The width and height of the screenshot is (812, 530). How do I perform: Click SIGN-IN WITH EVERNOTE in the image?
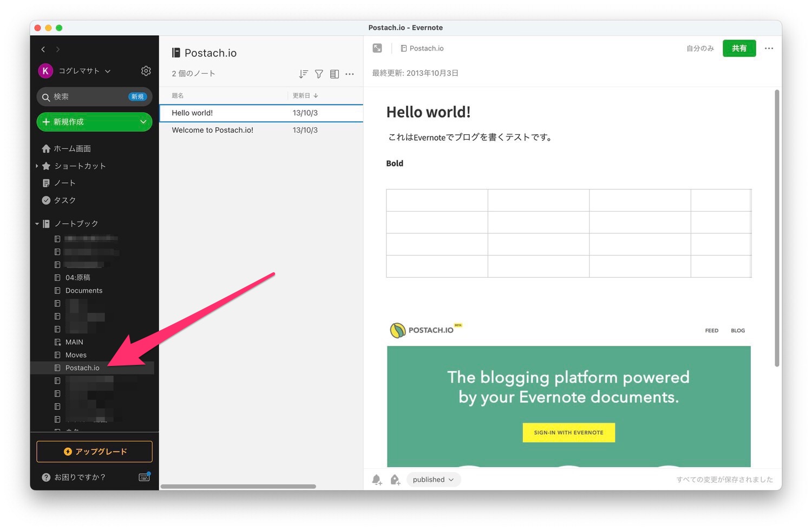(x=568, y=433)
